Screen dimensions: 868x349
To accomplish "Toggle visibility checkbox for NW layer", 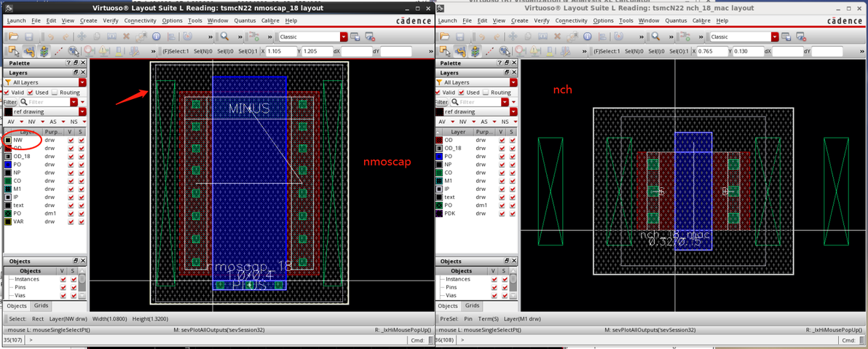I will (x=71, y=140).
